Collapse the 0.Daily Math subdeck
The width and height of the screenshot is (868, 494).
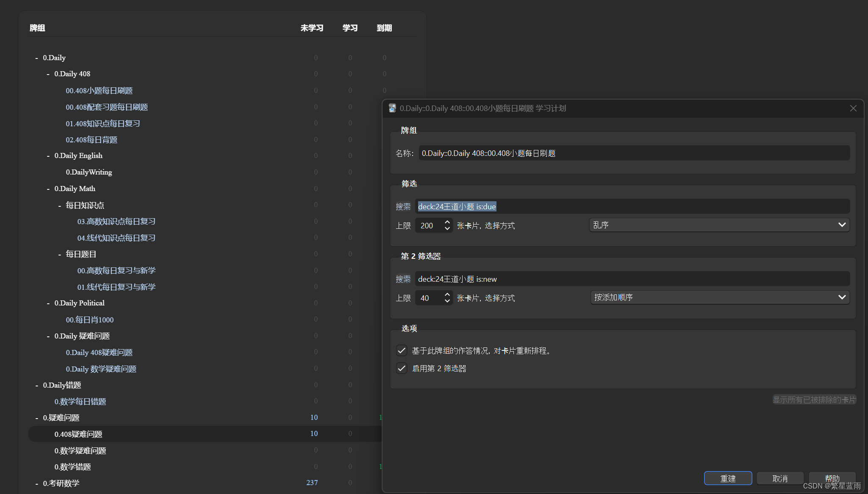coord(48,189)
